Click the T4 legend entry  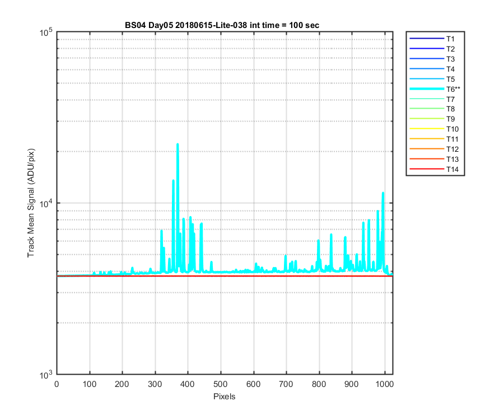432,69
